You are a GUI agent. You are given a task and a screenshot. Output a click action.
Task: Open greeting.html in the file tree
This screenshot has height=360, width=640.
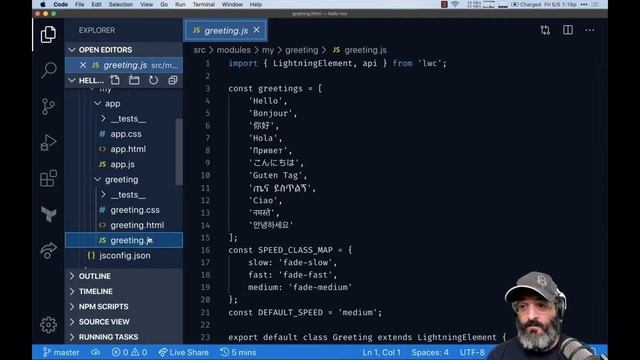point(137,225)
